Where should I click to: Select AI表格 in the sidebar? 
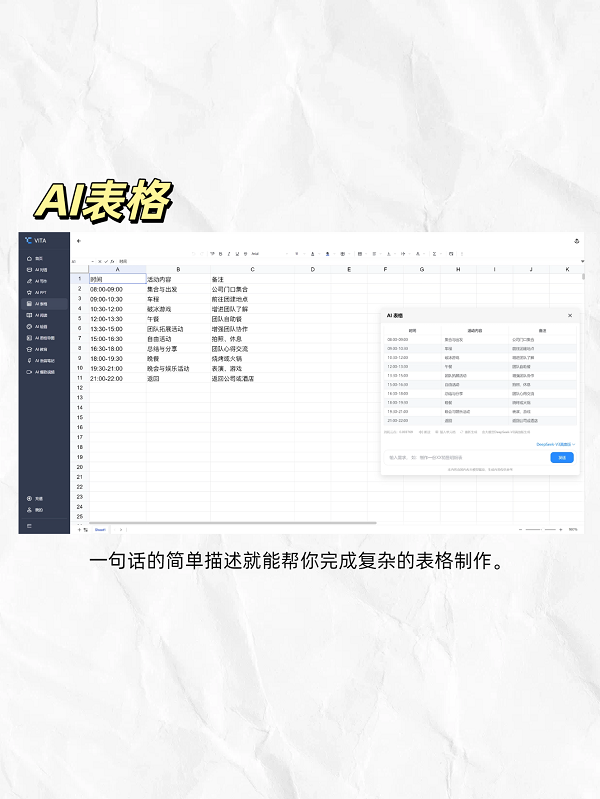43,304
